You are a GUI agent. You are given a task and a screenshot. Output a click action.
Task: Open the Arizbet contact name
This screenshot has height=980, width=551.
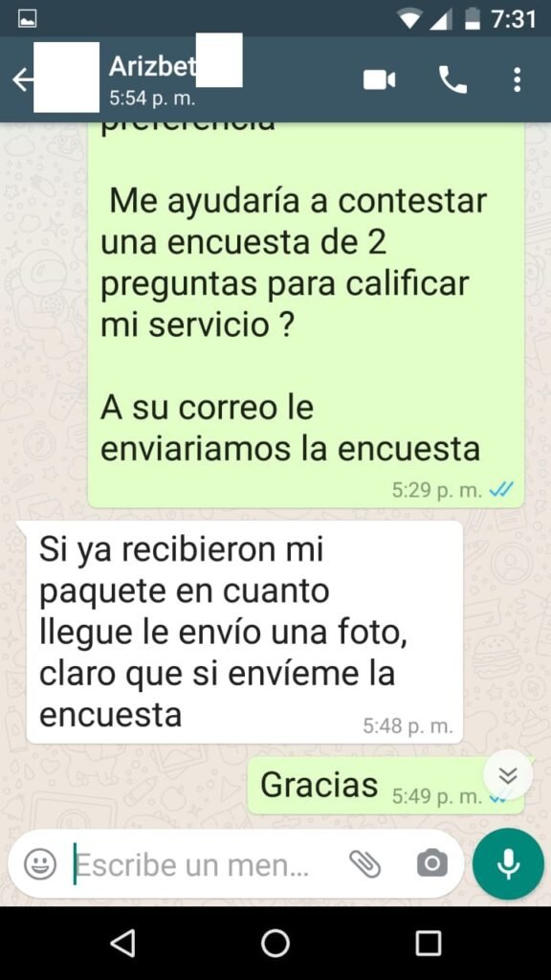pos(152,66)
